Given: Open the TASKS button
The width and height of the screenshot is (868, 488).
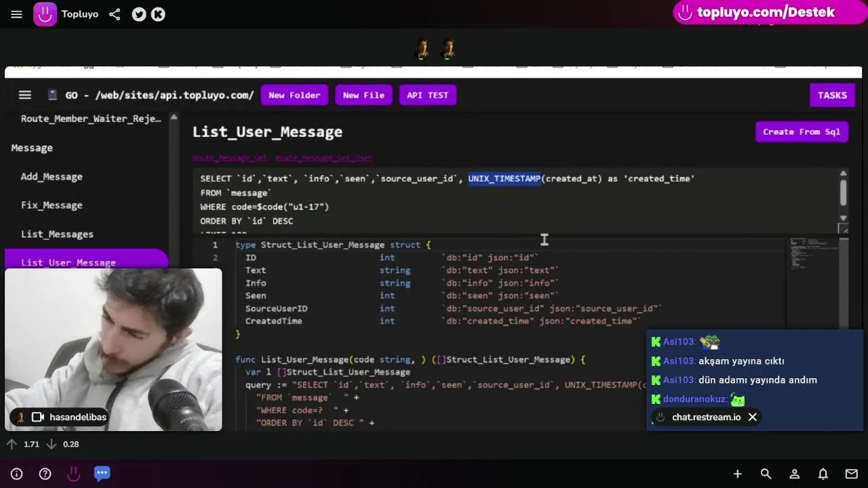Looking at the screenshot, I should click(x=832, y=96).
